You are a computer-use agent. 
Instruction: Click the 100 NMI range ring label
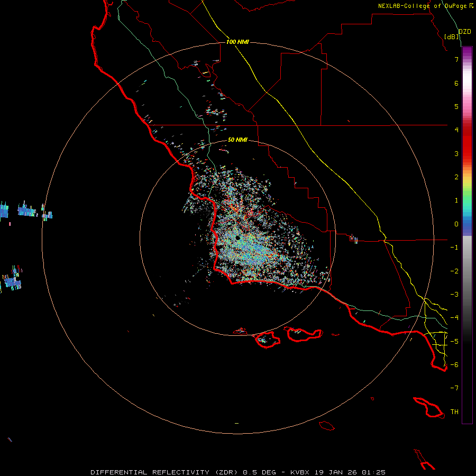pyautogui.click(x=237, y=42)
